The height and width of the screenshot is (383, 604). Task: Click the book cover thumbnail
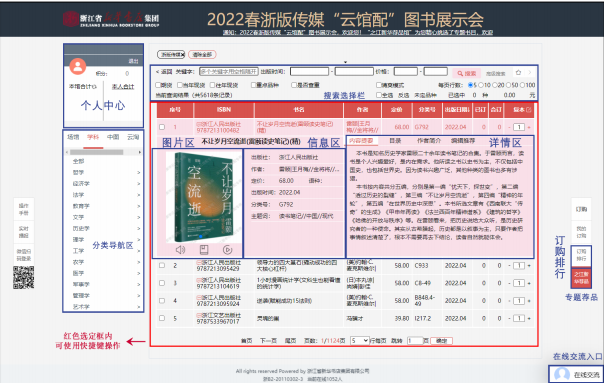click(203, 197)
